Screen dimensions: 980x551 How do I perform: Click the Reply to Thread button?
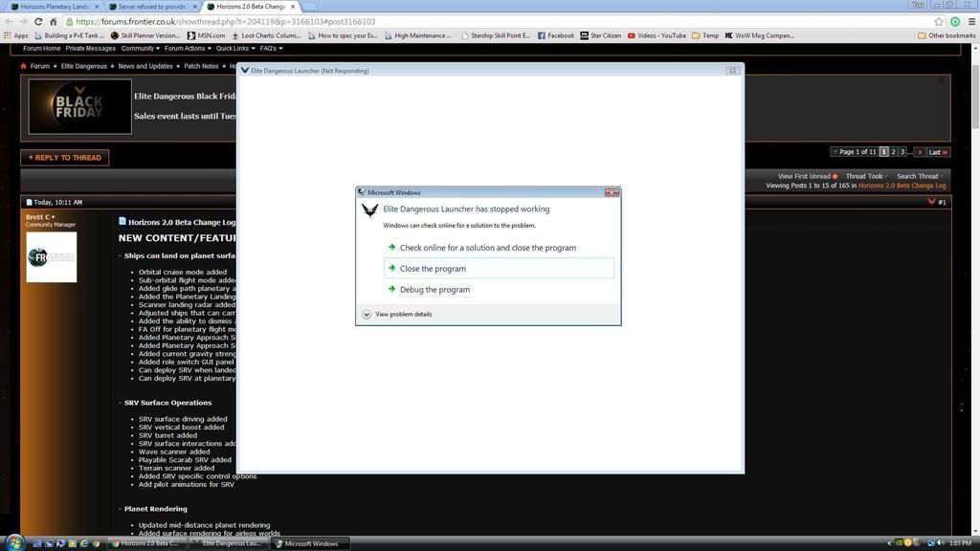(65, 158)
